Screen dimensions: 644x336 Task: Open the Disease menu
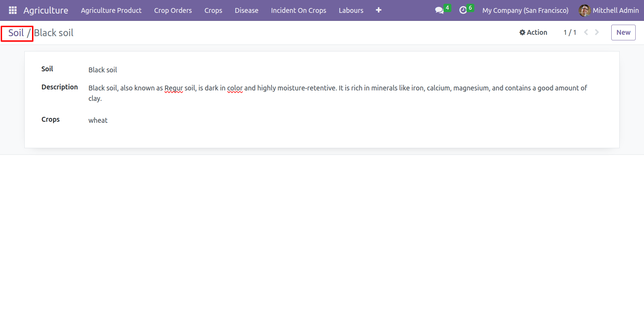(x=246, y=10)
